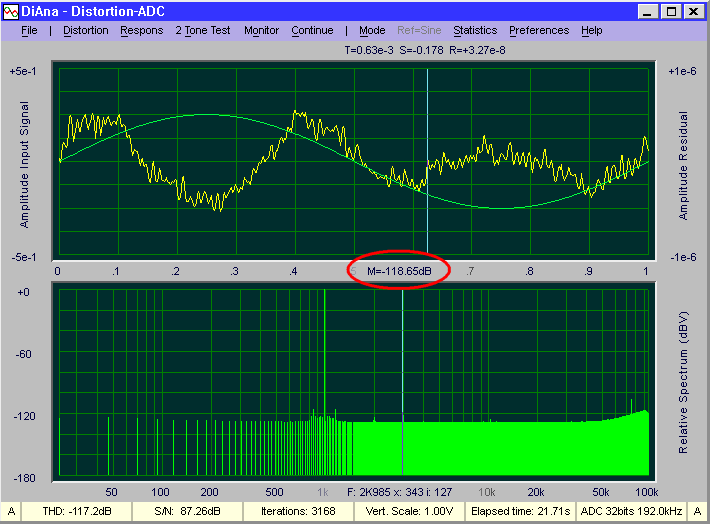Open the 2 Tone Test menu

coord(203,31)
